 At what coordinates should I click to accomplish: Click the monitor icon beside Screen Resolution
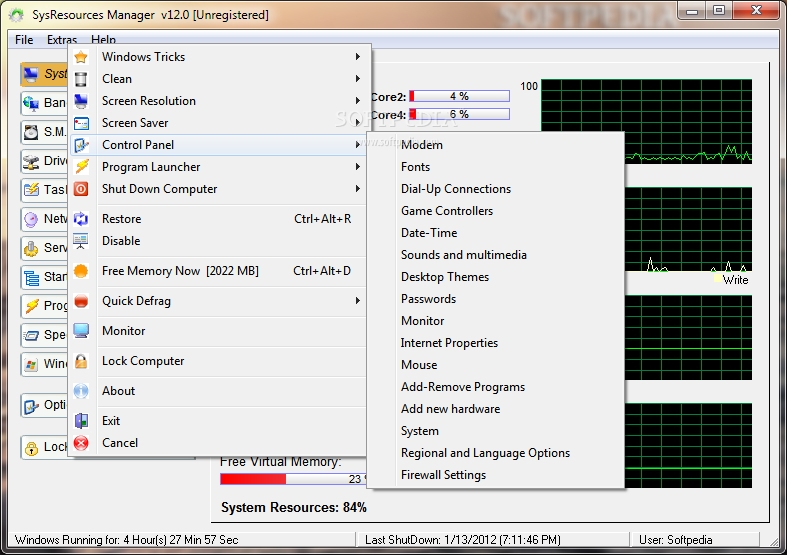point(81,101)
